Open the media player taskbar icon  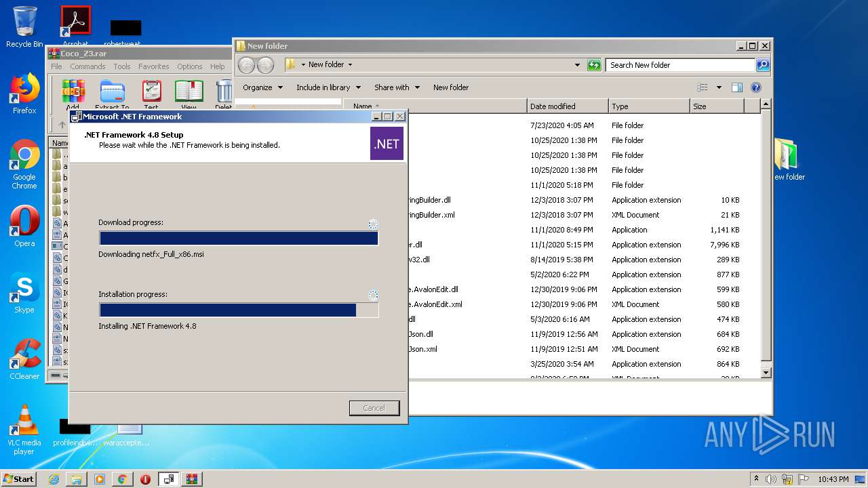coord(100,479)
